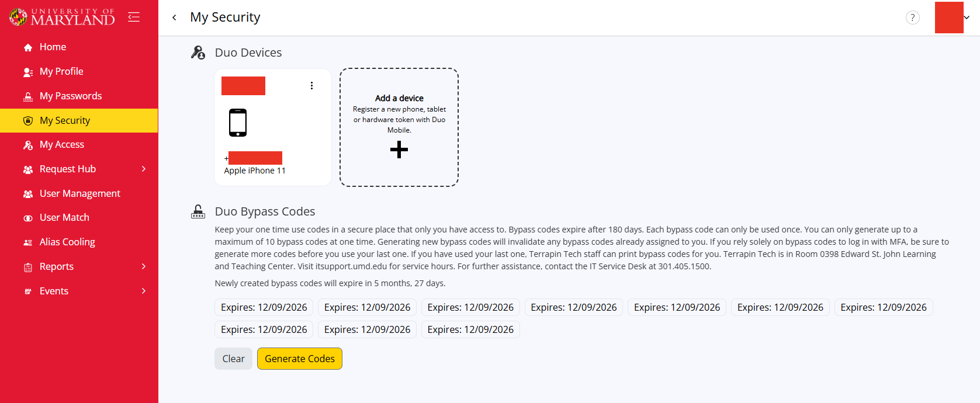Image resolution: width=980 pixels, height=403 pixels.
Task: Collapse the sidebar with the hamburger icon
Action: tap(134, 17)
